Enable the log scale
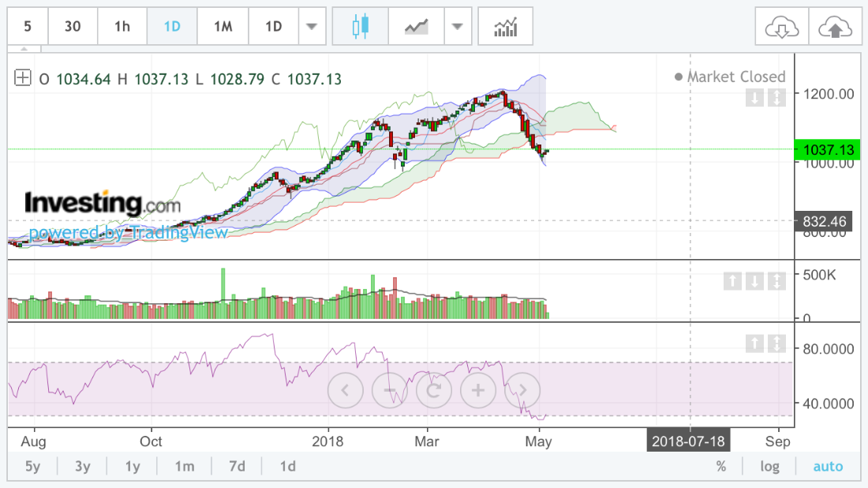 pos(769,466)
